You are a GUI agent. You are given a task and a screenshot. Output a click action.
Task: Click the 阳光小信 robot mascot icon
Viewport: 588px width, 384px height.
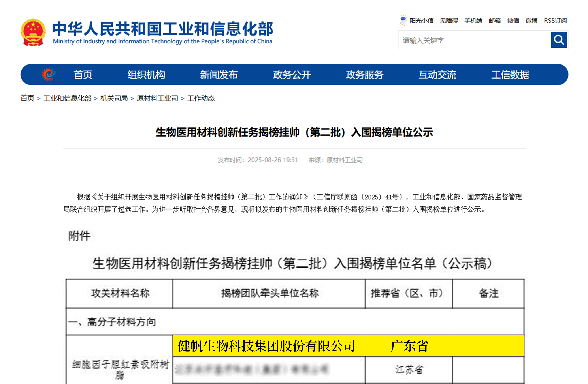(x=403, y=20)
